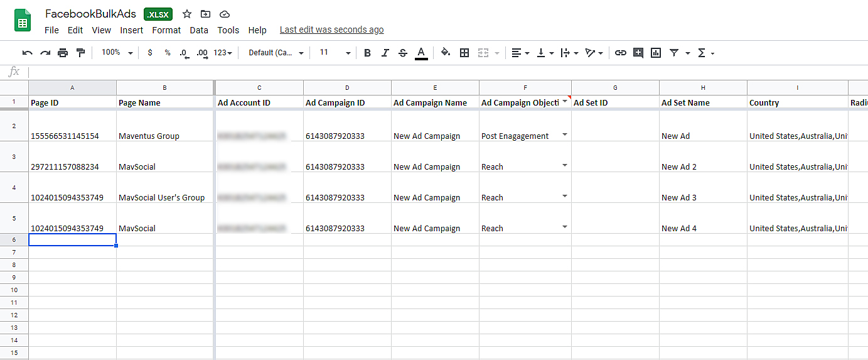Image resolution: width=868 pixels, height=360 pixels.
Task: Select the Ad Account ID header cell
Action: [x=259, y=102]
